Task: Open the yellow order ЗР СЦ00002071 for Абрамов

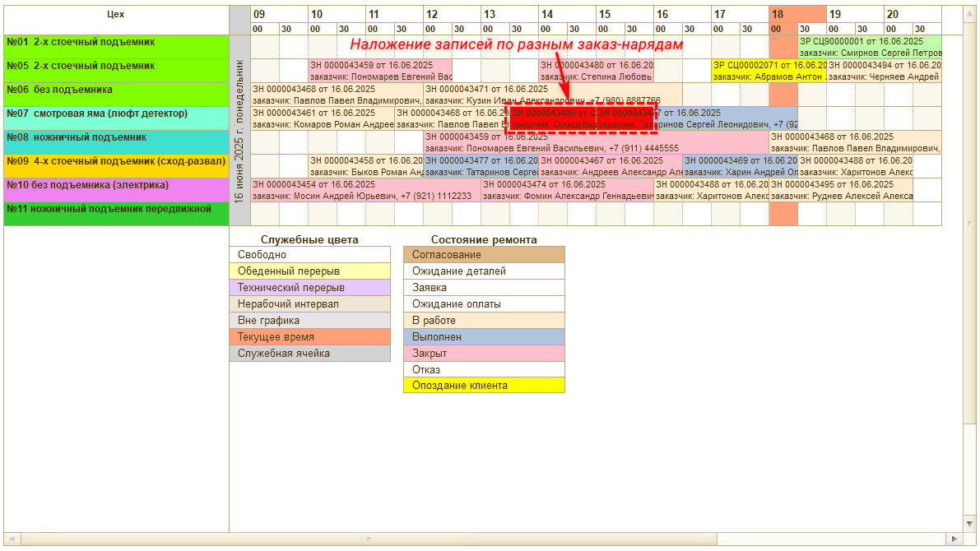Action: coord(769,71)
